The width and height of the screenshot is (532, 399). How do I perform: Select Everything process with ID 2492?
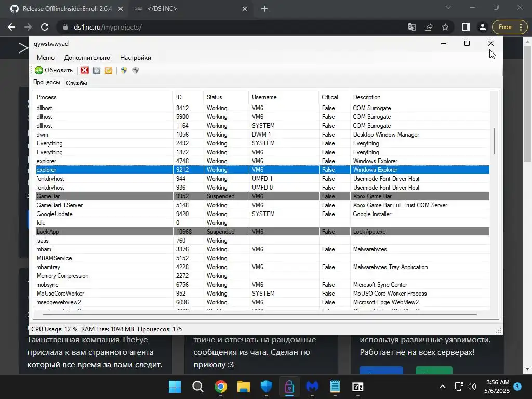(262, 143)
